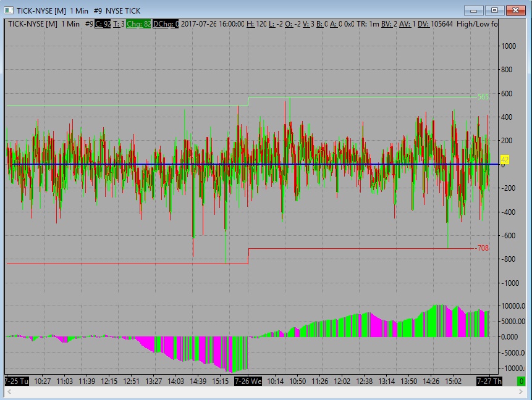532x400 pixels.
Task: Click the 10000.0 cumulative scale value
Action: tap(513, 306)
